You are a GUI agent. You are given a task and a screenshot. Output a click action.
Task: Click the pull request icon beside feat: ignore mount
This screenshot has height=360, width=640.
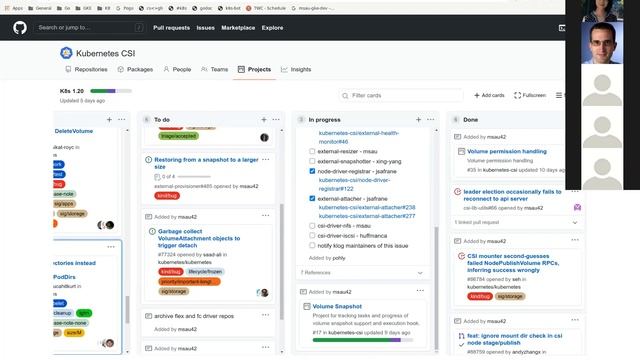point(461,336)
